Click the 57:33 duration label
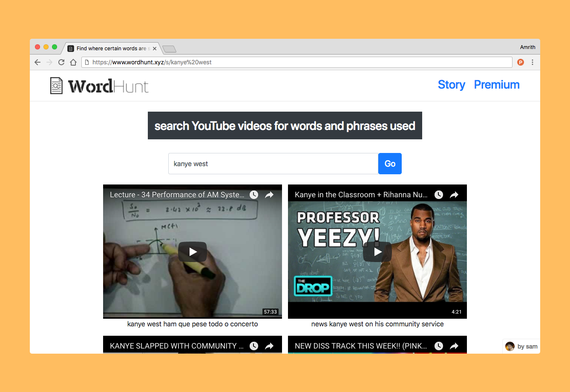 (271, 312)
